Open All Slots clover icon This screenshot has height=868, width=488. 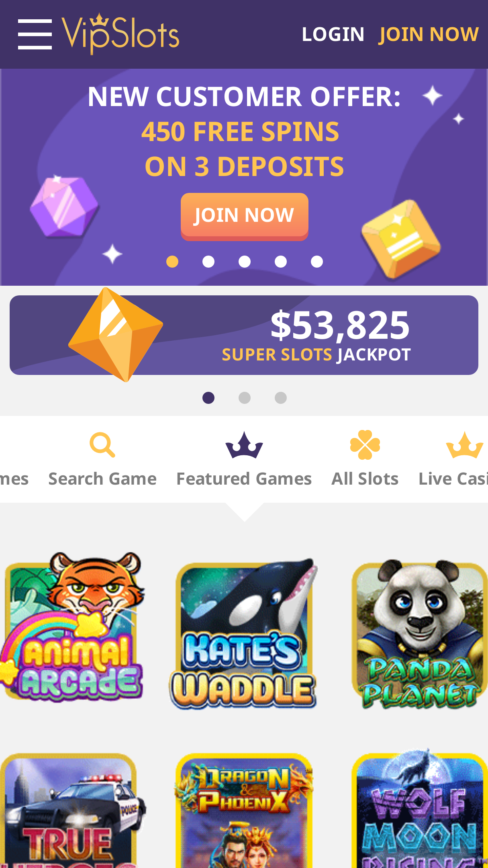[365, 445]
